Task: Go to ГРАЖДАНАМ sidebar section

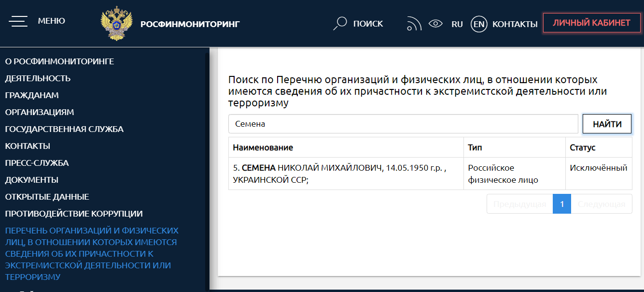Action: 32,95
